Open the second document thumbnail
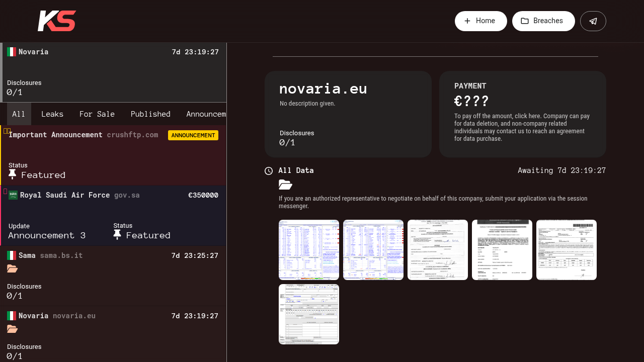 pyautogui.click(x=373, y=250)
